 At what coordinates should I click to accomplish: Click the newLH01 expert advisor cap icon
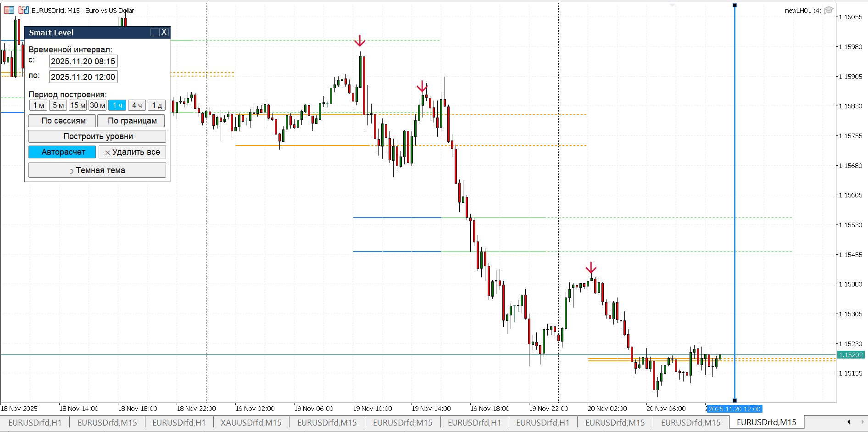pos(828,11)
